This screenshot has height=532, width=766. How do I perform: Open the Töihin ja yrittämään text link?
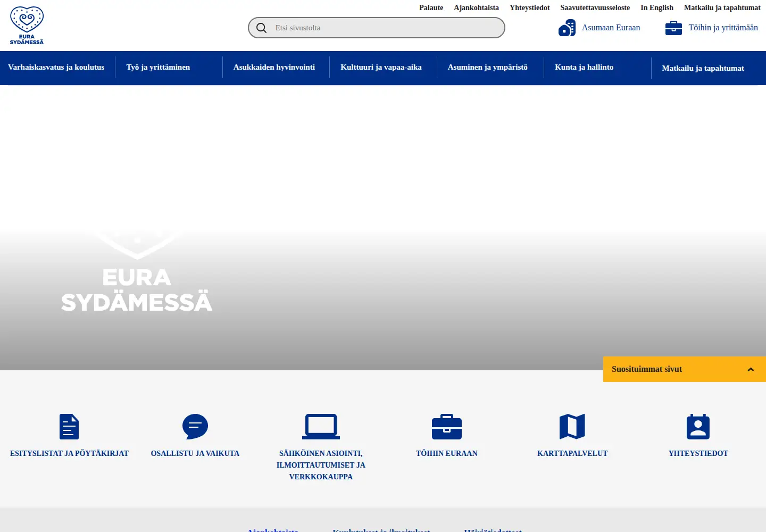pos(723,28)
